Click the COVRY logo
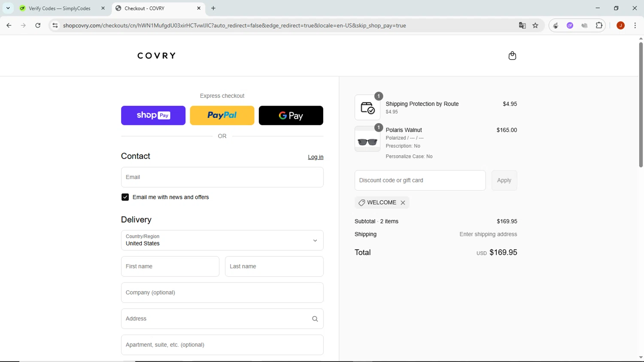 point(157,56)
